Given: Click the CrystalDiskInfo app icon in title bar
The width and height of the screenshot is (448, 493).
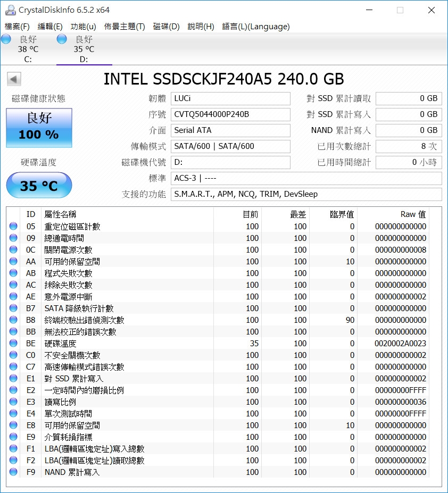Looking at the screenshot, I should tap(11, 10).
